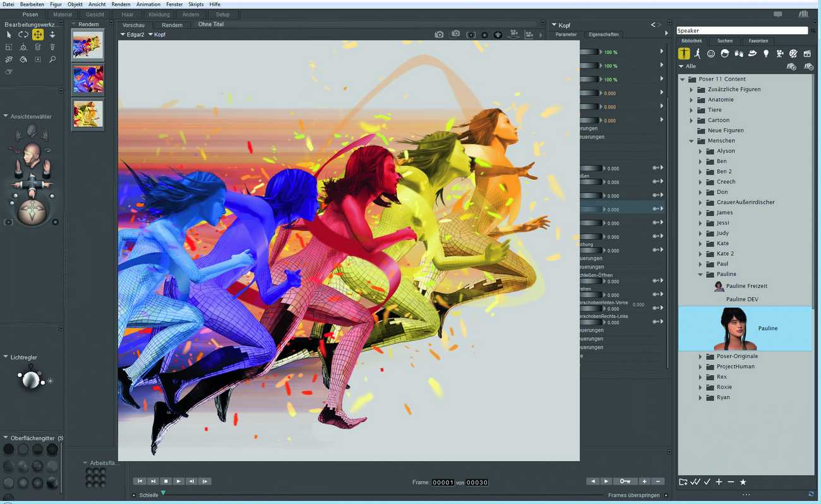
Task: Open the Camera category in library
Action: tap(780, 54)
